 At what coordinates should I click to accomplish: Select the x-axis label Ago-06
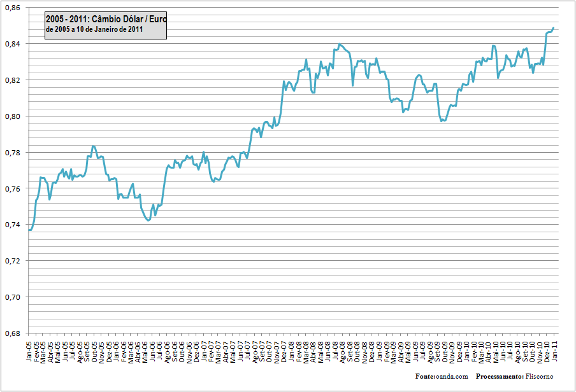coord(168,352)
